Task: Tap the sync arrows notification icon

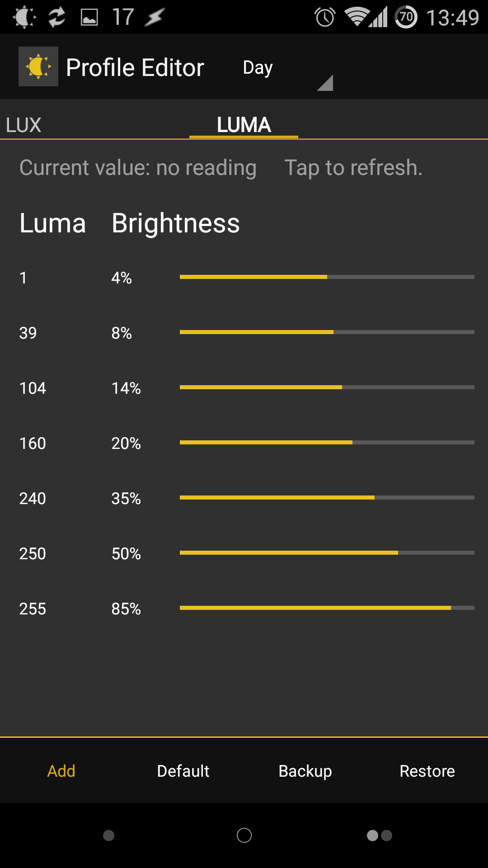Action: pyautogui.click(x=57, y=17)
